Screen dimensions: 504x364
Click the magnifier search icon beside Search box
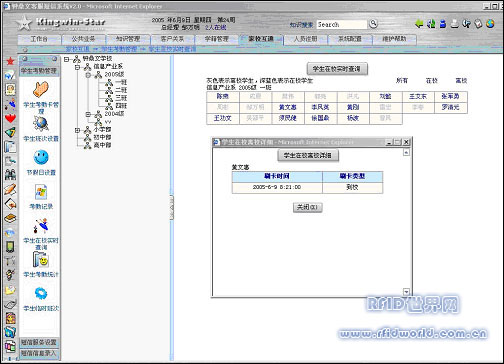tap(373, 24)
